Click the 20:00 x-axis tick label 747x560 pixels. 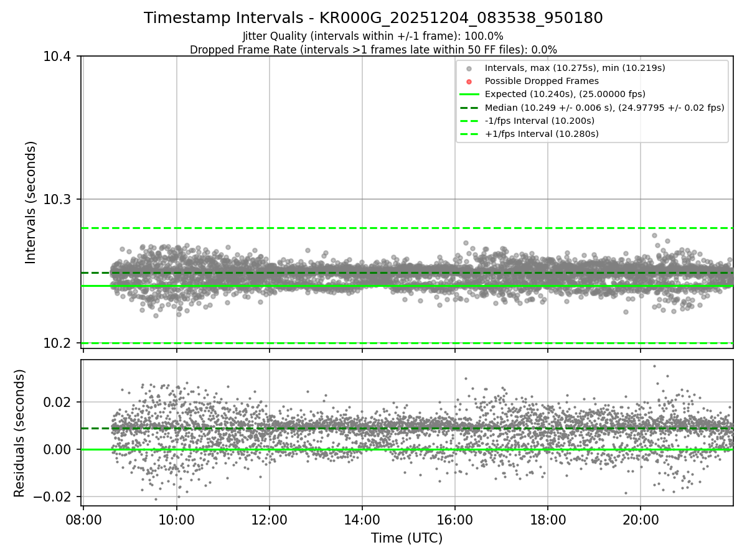(x=641, y=520)
